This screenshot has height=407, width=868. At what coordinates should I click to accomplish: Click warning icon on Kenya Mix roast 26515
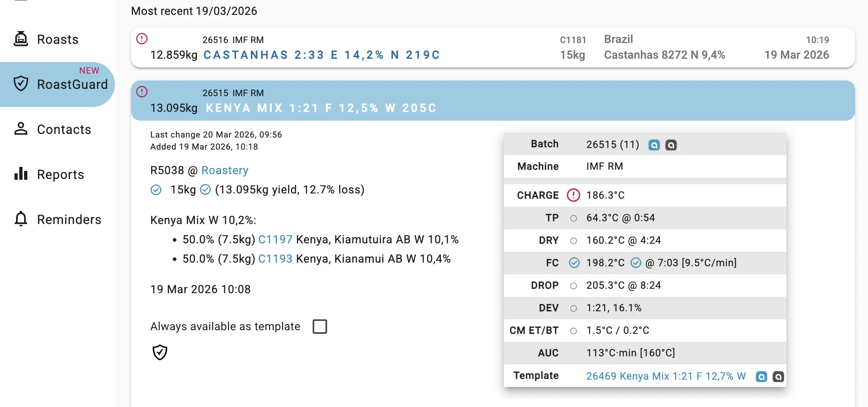(x=142, y=92)
